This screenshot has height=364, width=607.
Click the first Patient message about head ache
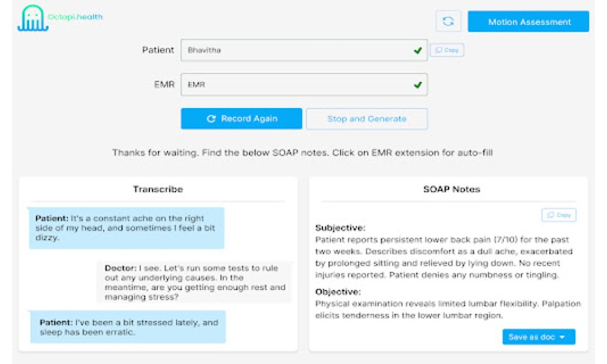point(127,228)
